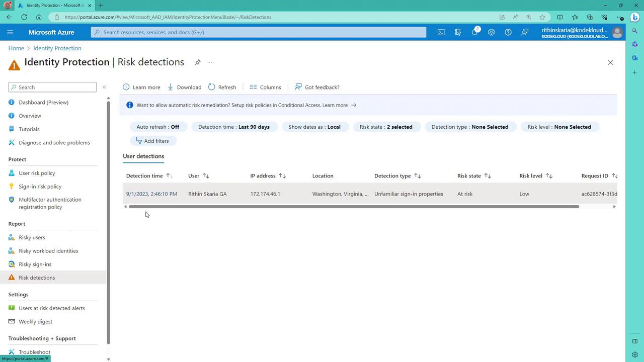Click Learn more in the info banner
644x362 pixels.
pyautogui.click(x=335, y=105)
